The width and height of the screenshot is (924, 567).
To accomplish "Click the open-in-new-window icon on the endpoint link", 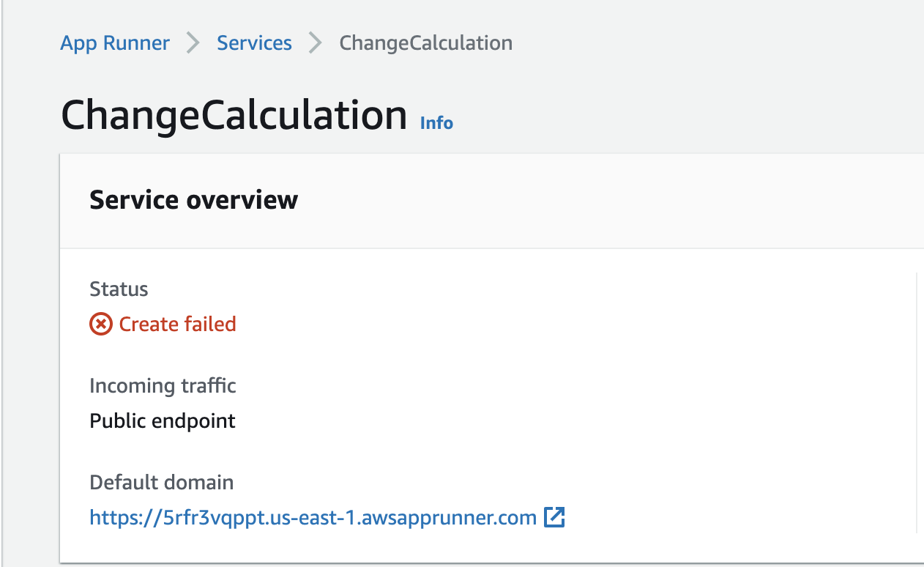I will (x=555, y=517).
